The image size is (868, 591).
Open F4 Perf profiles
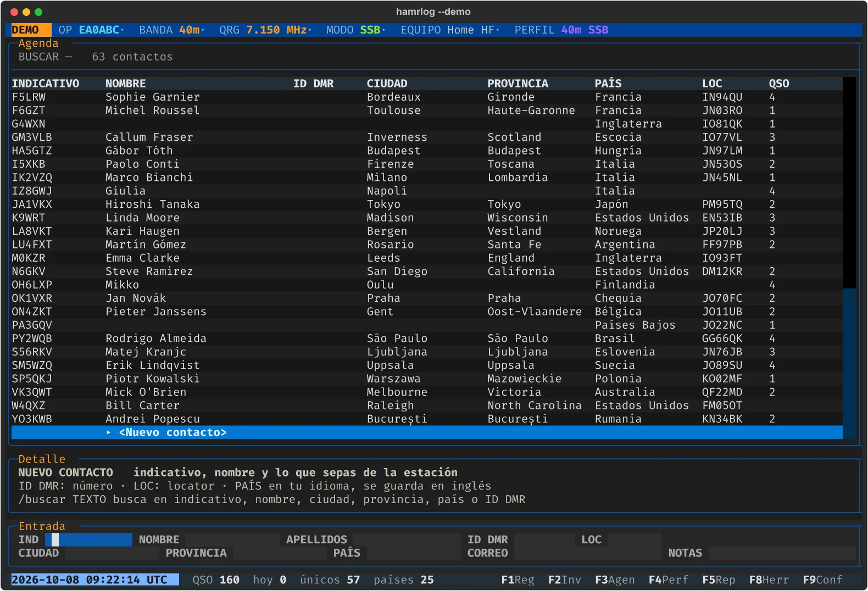click(668, 579)
